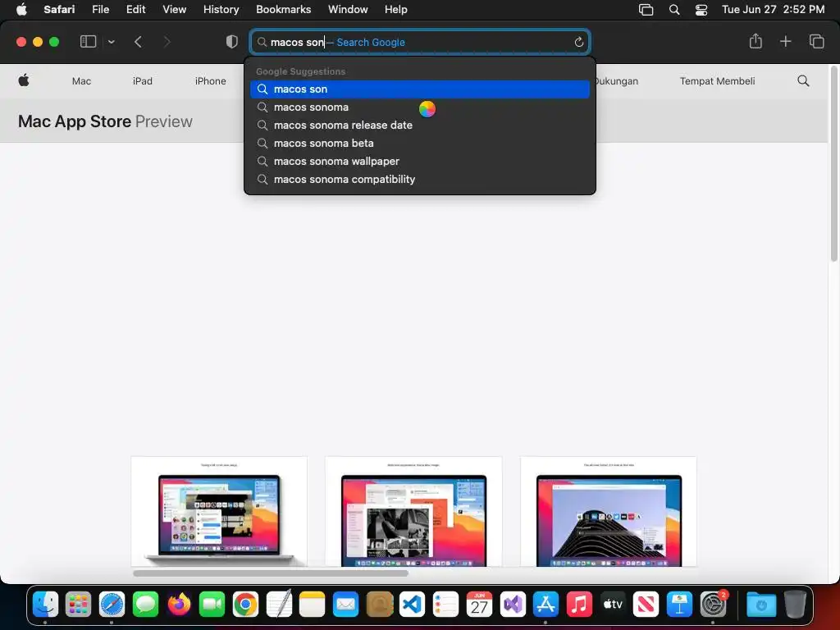
Task: Click the Stage Manager icon in menu bar
Action: coord(646,10)
